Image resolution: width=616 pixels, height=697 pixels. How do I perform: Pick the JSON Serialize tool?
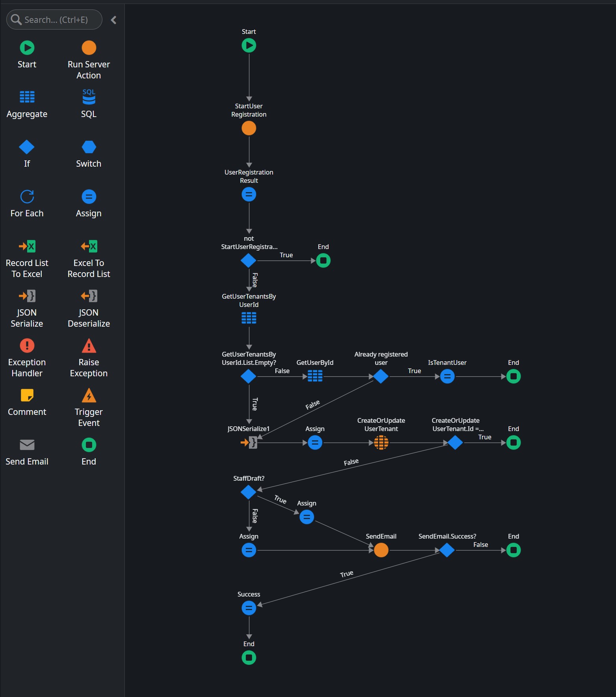[x=27, y=309]
